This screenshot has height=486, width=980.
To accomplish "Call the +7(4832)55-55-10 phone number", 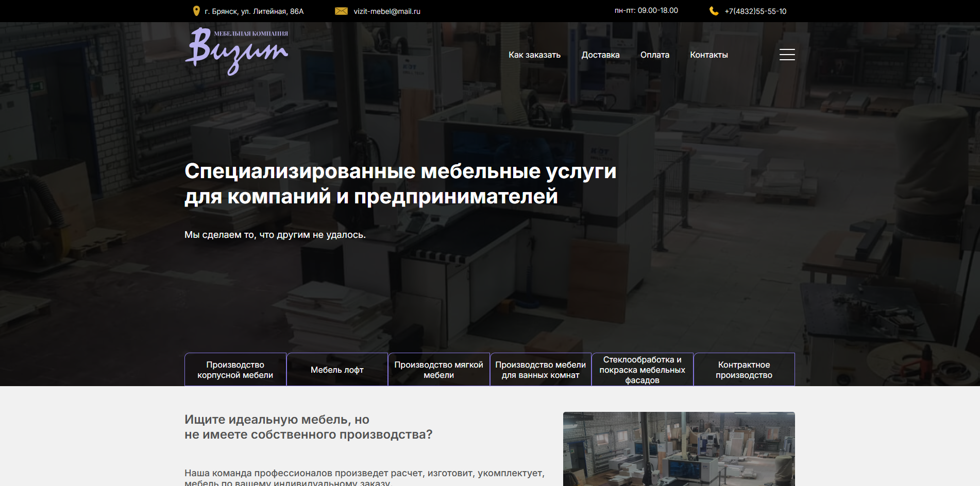I will [x=755, y=11].
